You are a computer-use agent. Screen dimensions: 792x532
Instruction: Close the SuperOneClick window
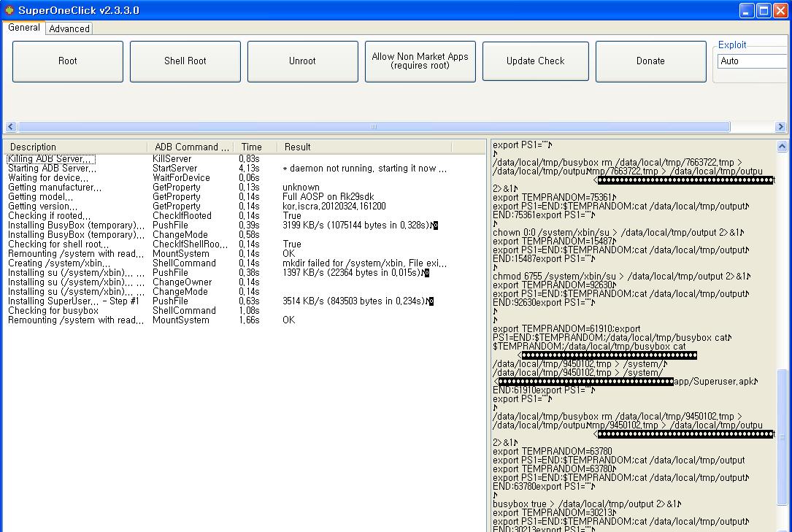pyautogui.click(x=781, y=11)
